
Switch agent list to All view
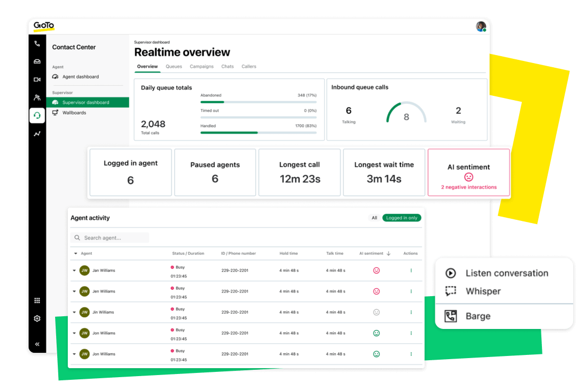375,218
